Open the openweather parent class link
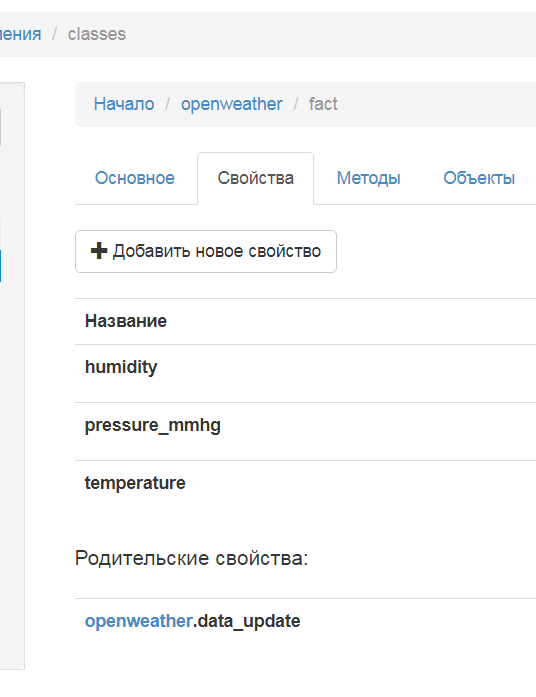 139,621
